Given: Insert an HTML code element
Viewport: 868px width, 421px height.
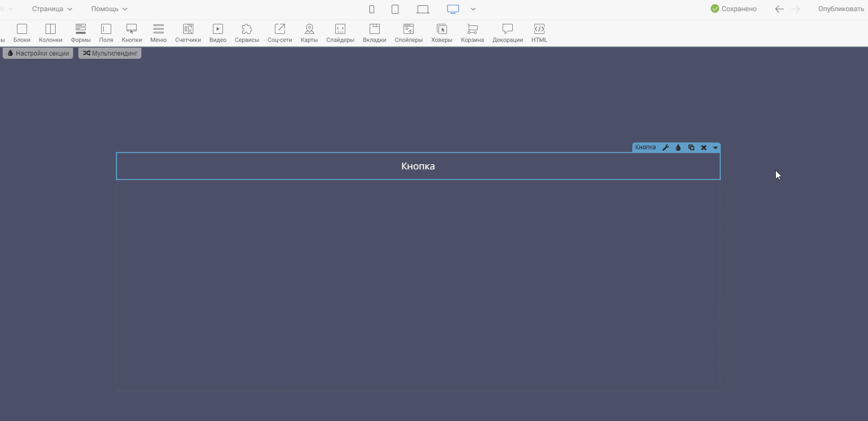Looking at the screenshot, I should tap(539, 33).
